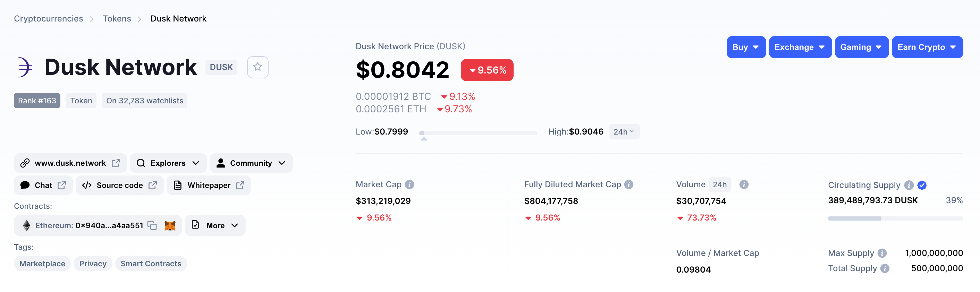
Task: Open the Whitepaper link
Action: coord(209,185)
